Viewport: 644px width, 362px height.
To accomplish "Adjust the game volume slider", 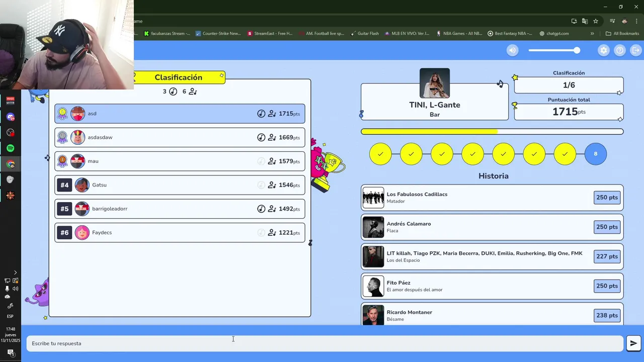I will point(554,50).
